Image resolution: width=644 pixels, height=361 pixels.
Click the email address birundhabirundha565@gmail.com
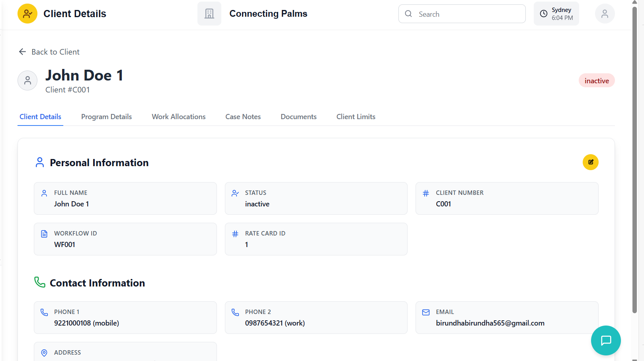point(490,323)
